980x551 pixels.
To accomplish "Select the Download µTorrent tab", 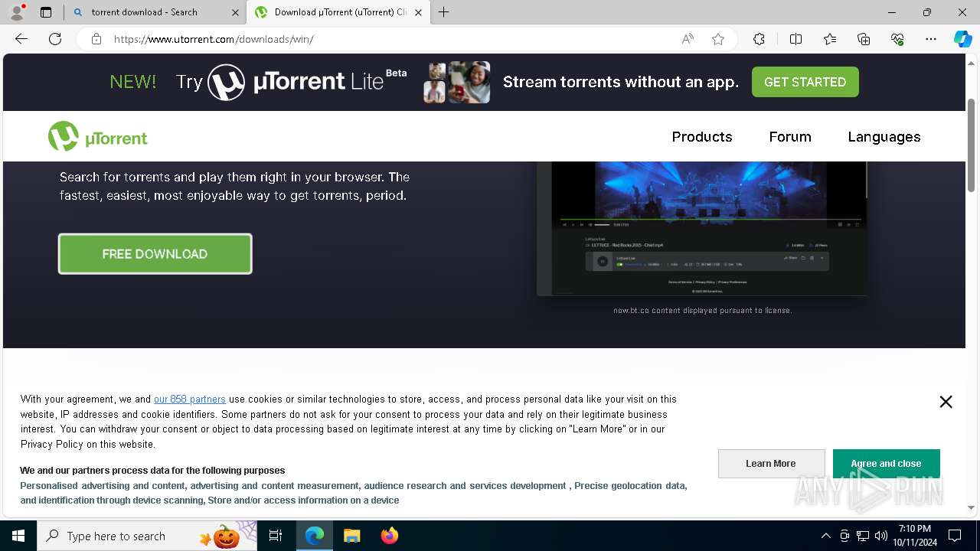I will [338, 12].
